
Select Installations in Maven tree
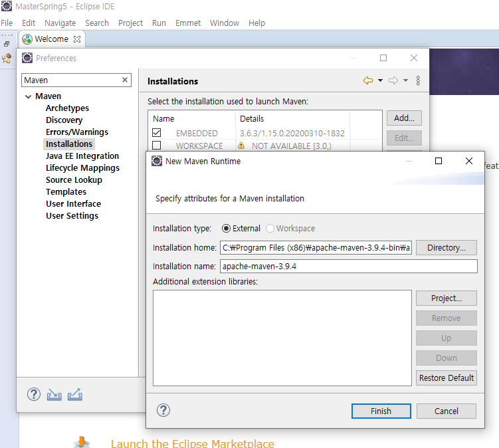(69, 144)
